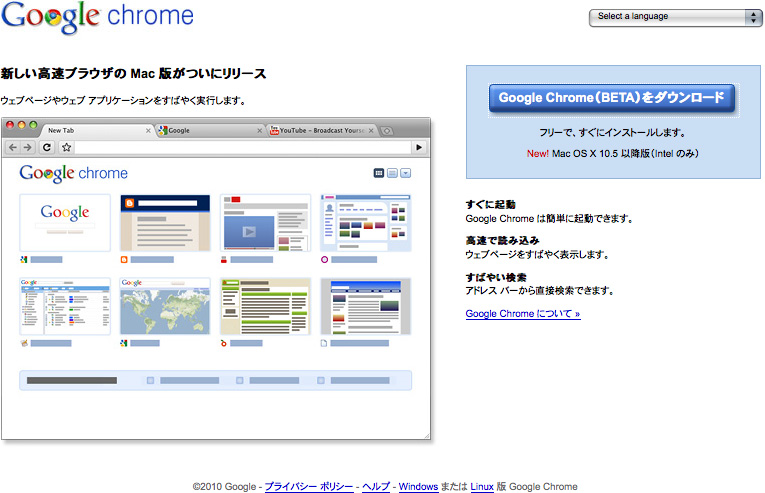Image resolution: width=765 pixels, height=493 pixels.
Task: Select the list view icon
Action: 392,173
